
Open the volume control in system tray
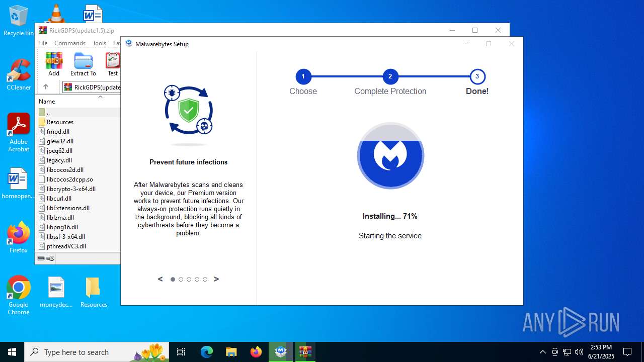click(579, 352)
